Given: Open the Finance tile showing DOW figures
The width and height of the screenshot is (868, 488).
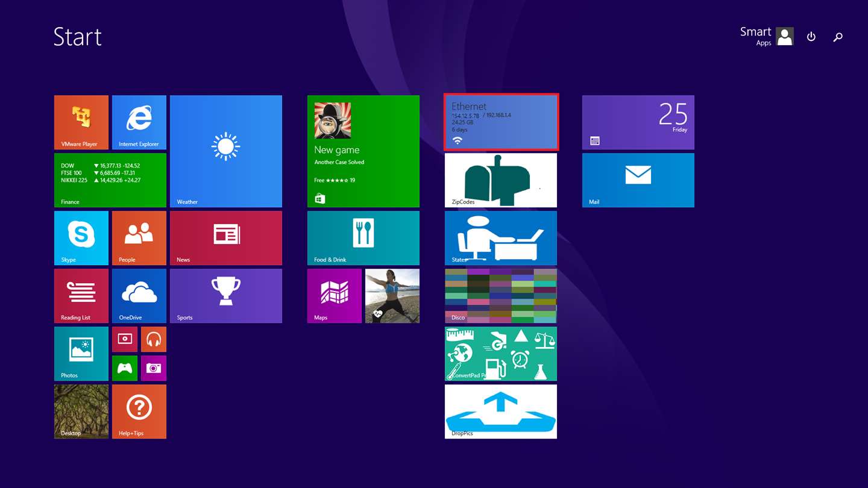Looking at the screenshot, I should [110, 180].
